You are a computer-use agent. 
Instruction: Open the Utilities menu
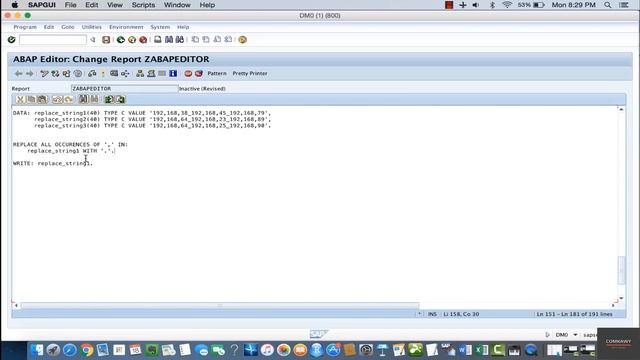pos(91,27)
